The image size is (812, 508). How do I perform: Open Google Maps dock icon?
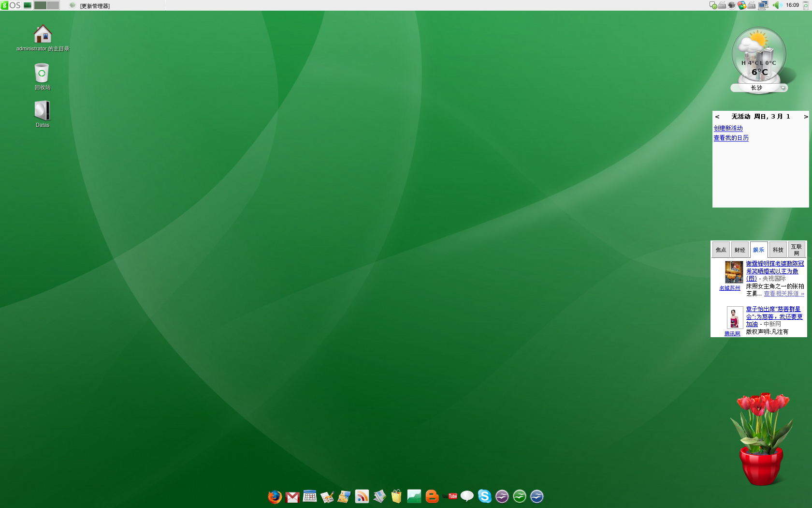344,496
